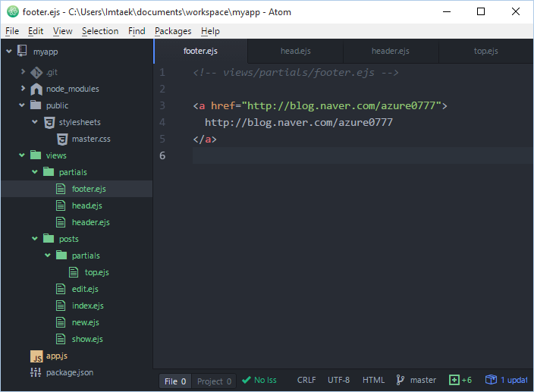The height and width of the screenshot is (392, 534).
Task: Open the View menu
Action: [x=63, y=31]
